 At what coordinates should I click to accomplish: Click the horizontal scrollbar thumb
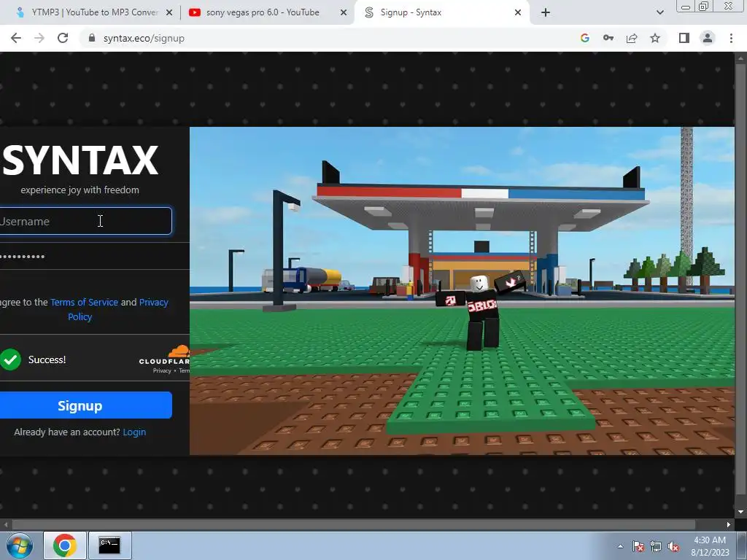coord(354,524)
